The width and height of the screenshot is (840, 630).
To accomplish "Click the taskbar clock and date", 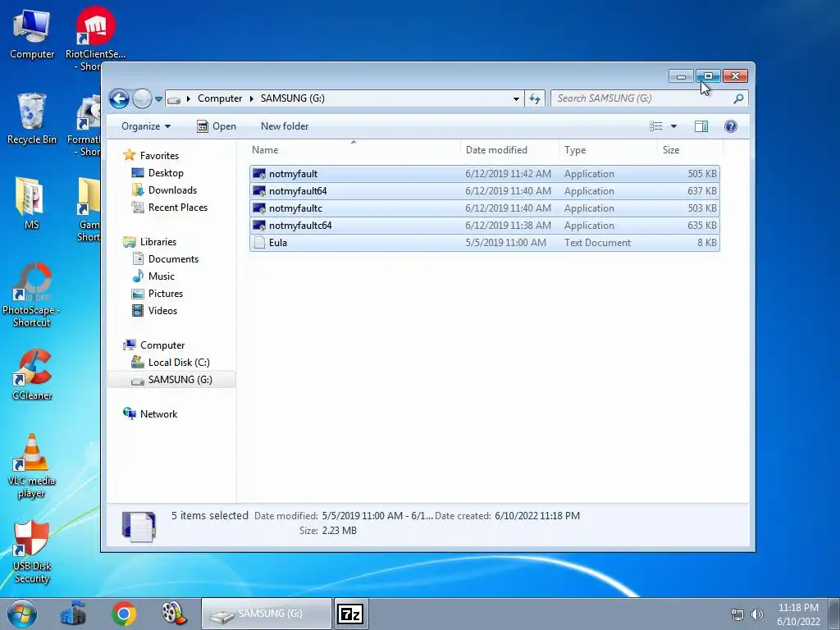I will (798, 614).
